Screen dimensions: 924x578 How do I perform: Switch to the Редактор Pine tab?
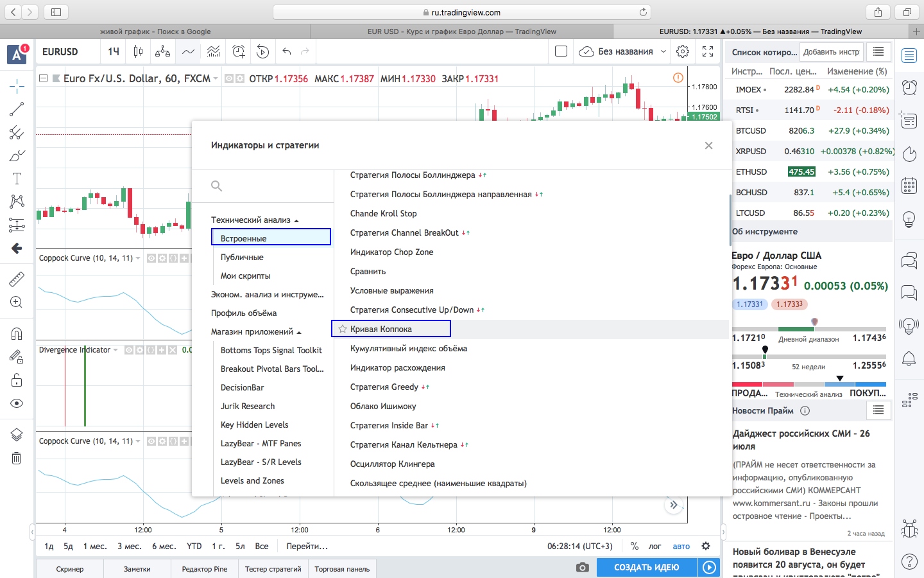[205, 569]
